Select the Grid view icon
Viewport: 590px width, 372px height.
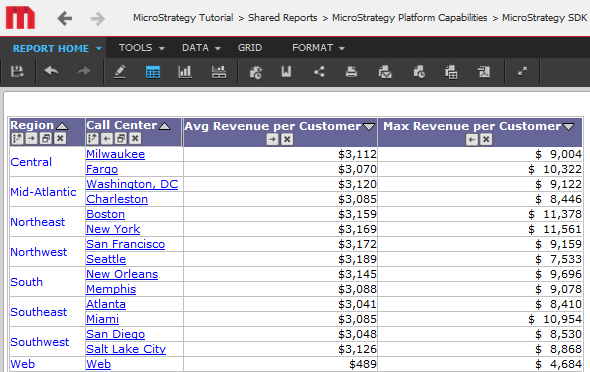tap(152, 71)
